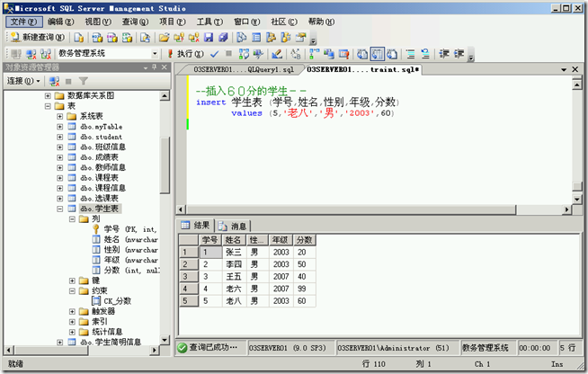Collapse the 约束 (Constraints) folder
The height and width of the screenshot is (374, 588).
[72, 290]
